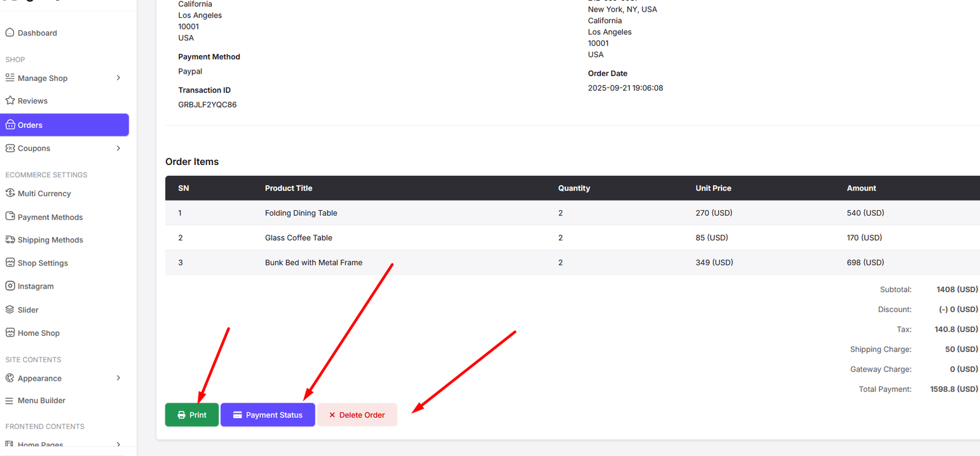Viewport: 980px width, 456px height.
Task: Click the Slider layers icon
Action: (10, 310)
